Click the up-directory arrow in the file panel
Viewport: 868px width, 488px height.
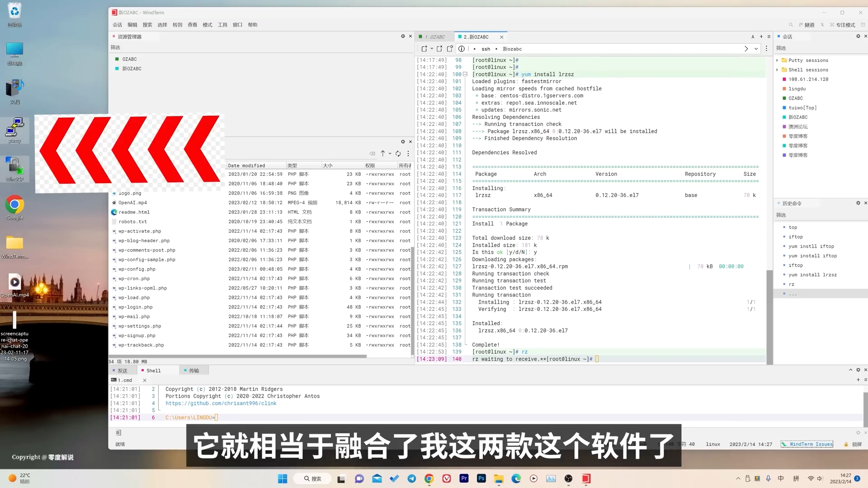382,154
